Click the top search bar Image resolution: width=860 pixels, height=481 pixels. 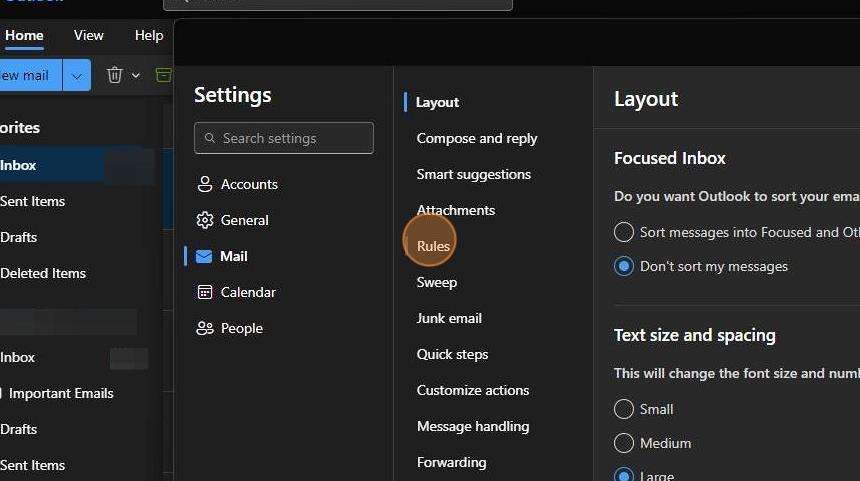[338, 4]
